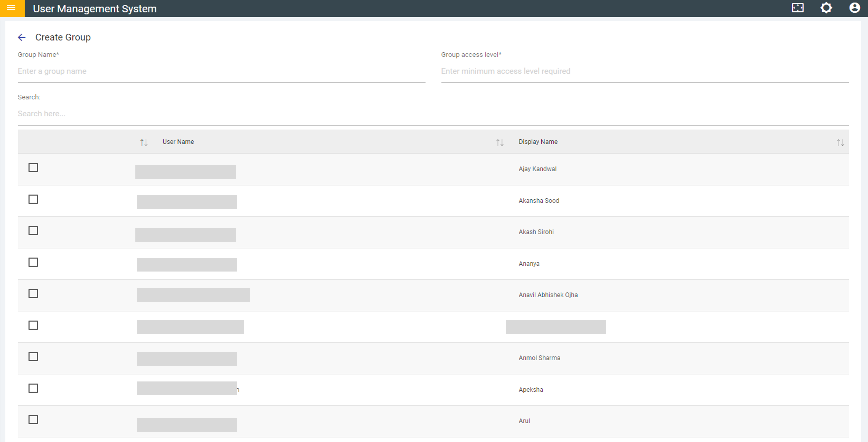Viewport: 868px width, 442px height.
Task: Click the Display Name column header
Action: pos(538,142)
